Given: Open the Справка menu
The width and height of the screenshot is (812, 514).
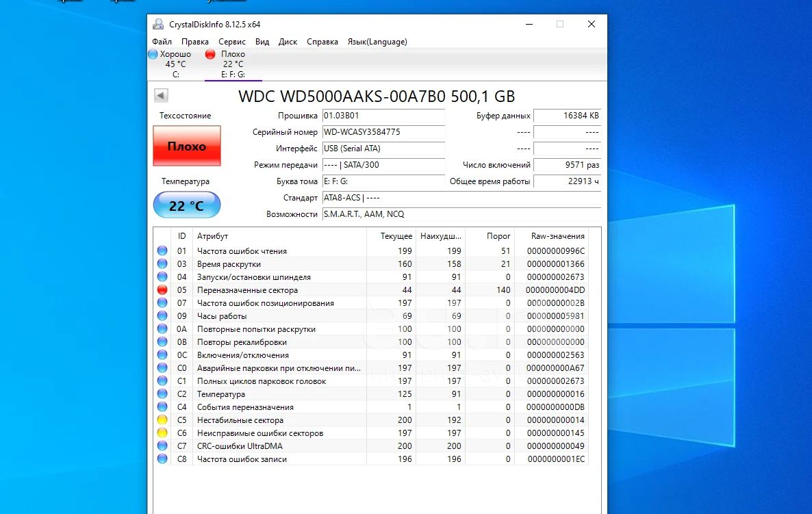Looking at the screenshot, I should [x=322, y=42].
